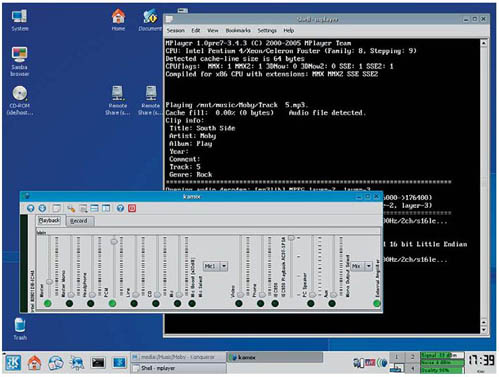499x377 pixels.
Task: Toggle mute LED for Headphone channel
Action: pos(91,303)
